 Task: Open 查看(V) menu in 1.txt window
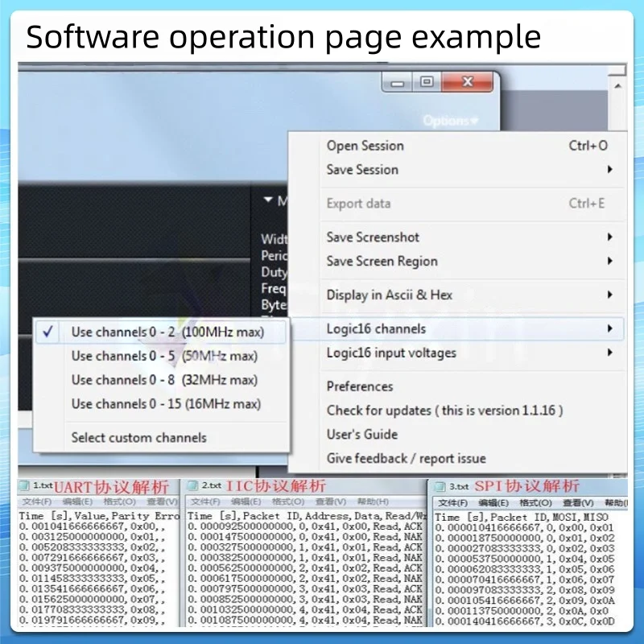pos(163,502)
